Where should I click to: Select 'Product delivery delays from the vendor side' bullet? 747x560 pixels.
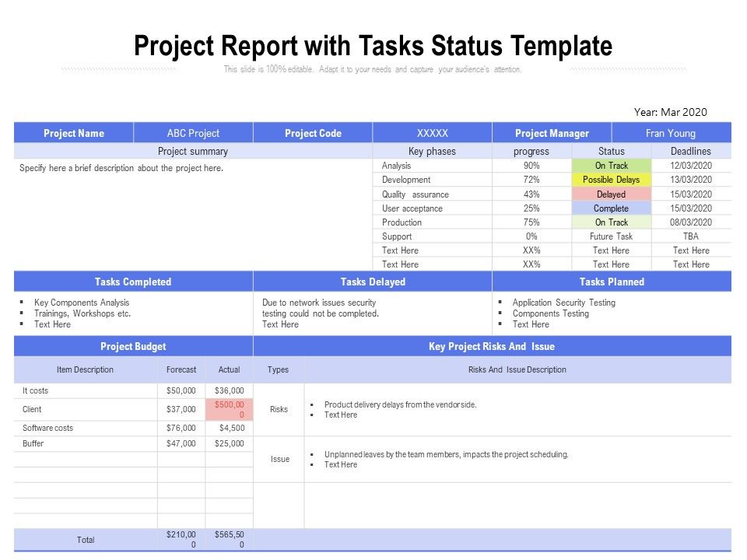click(400, 404)
